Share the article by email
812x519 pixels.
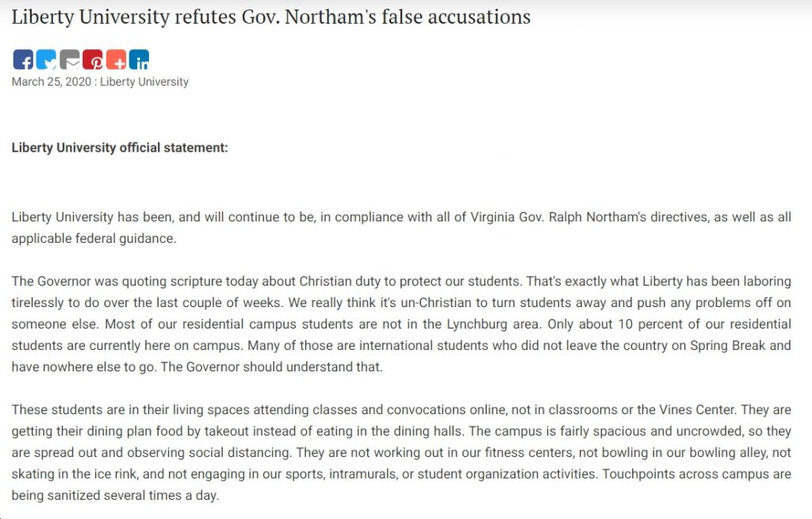coord(70,60)
